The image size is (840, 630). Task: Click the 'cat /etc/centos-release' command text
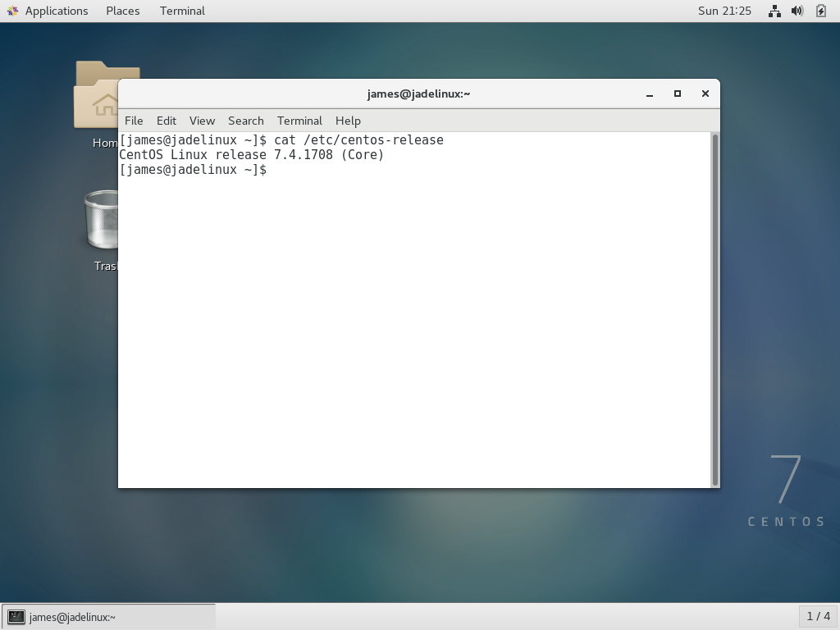point(359,139)
